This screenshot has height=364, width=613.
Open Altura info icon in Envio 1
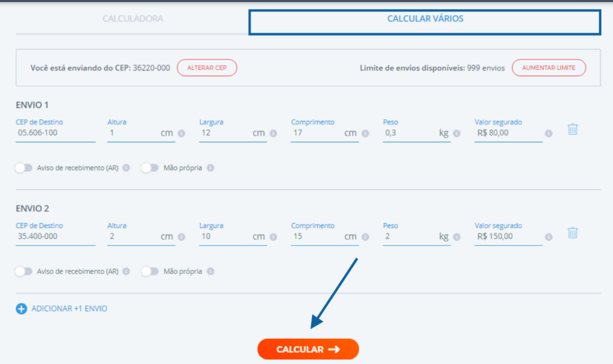(181, 134)
